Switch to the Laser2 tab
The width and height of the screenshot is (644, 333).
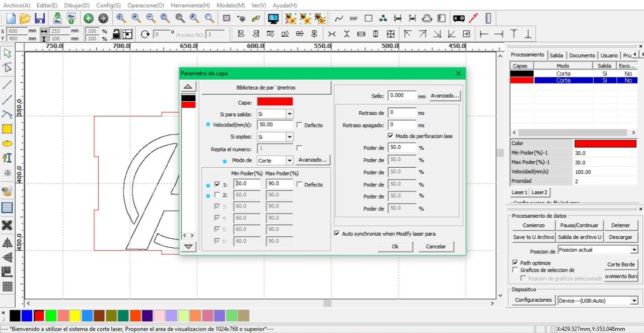[539, 192]
